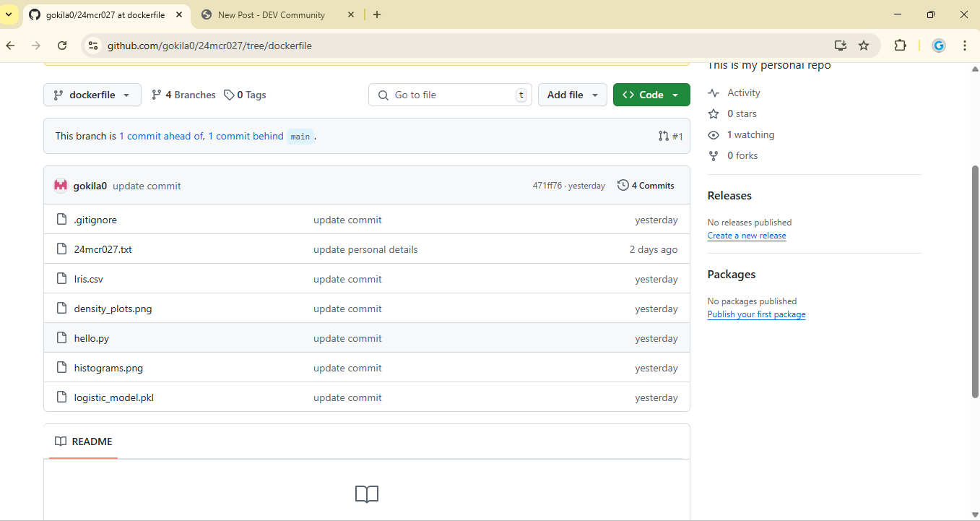Image resolution: width=980 pixels, height=521 pixels.
Task: Open the histograms.png file
Action: click(108, 368)
